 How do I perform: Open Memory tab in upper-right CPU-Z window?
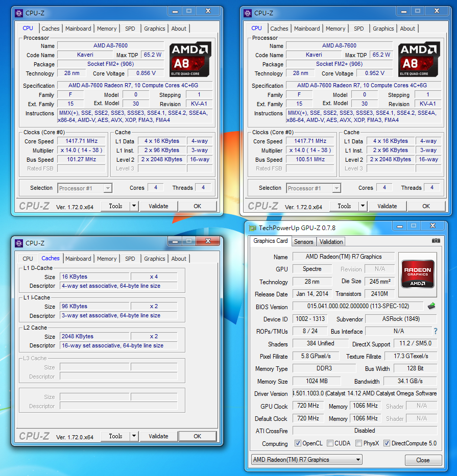click(x=335, y=29)
